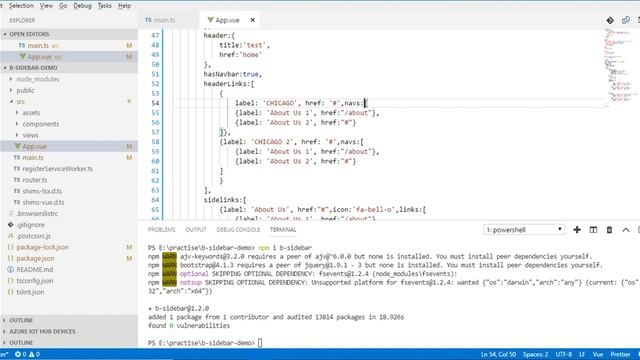640x360 pixels.
Task: Open package.json file
Action: pyautogui.click(x=35, y=258)
